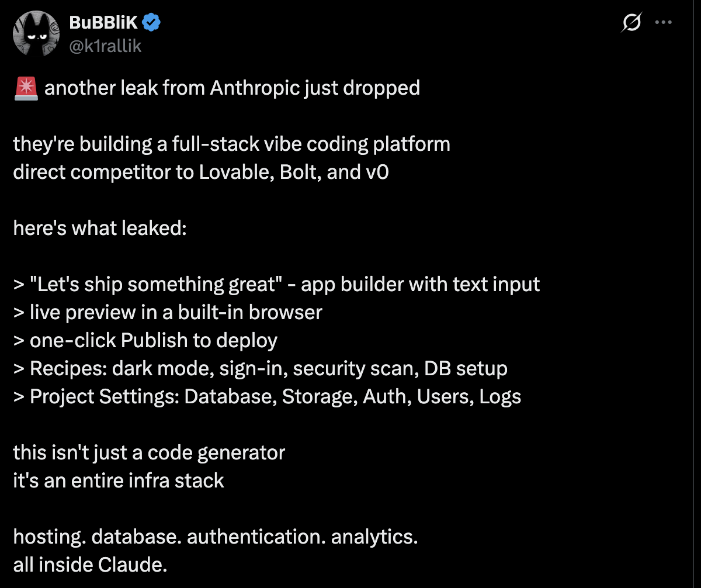The width and height of the screenshot is (701, 588).
Task: Click the 'all inside Claude.' text
Action: tap(90, 565)
